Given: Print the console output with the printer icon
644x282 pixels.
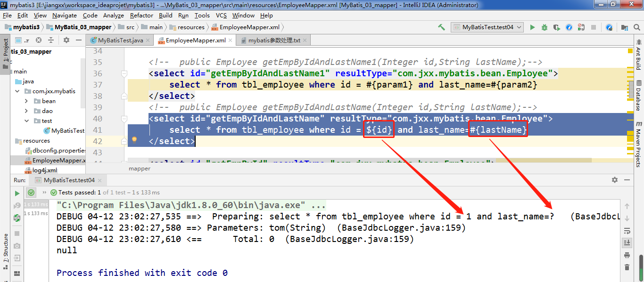Looking at the screenshot, I should click(627, 255).
